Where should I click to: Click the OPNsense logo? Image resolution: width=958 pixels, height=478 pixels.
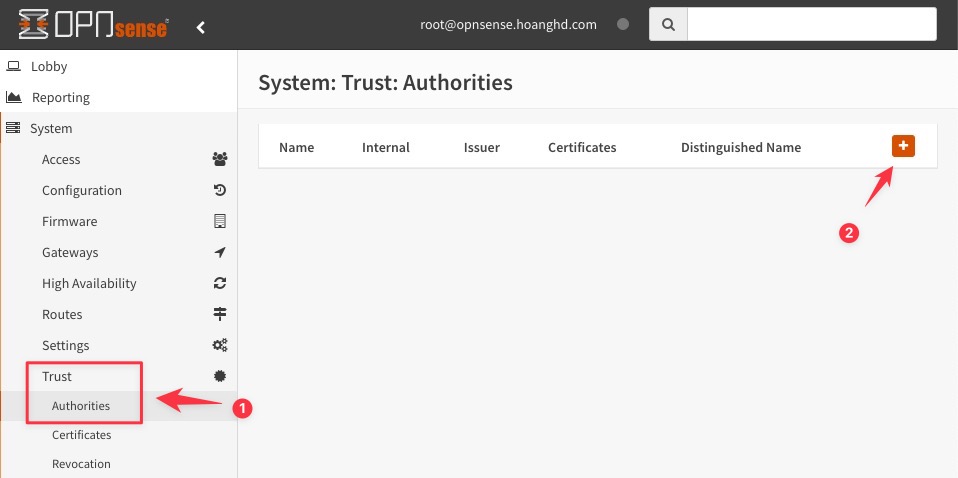tap(93, 24)
